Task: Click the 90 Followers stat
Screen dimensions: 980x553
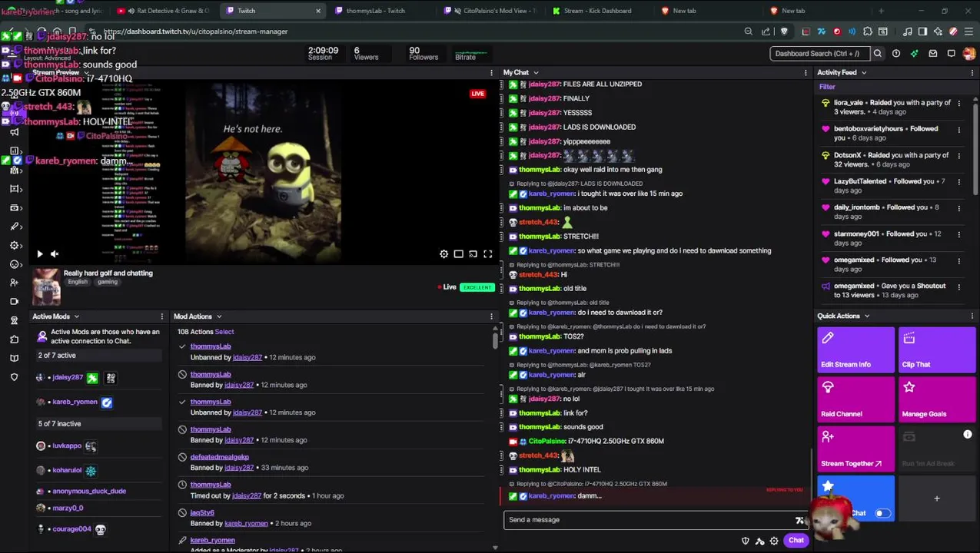Action: 424,53
